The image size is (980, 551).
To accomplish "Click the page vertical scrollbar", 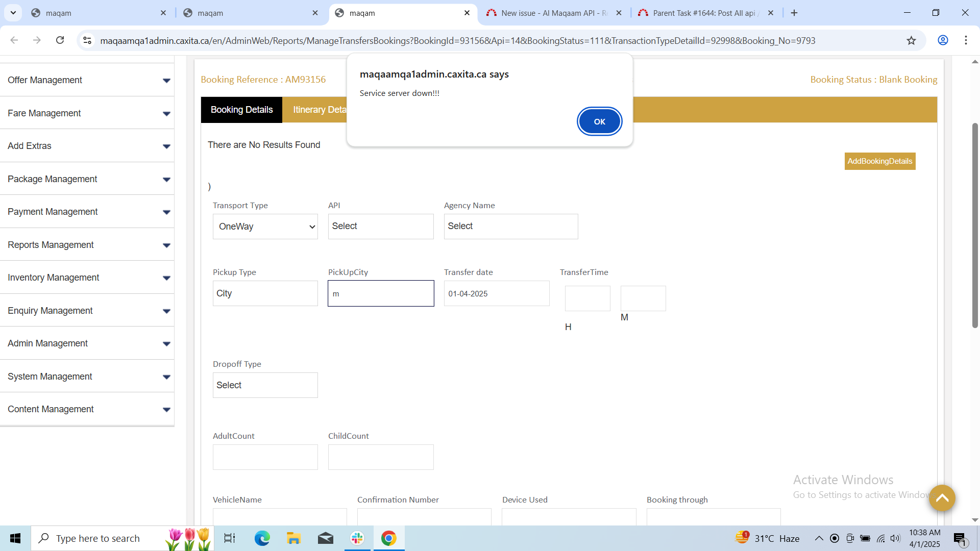I will [x=975, y=224].
